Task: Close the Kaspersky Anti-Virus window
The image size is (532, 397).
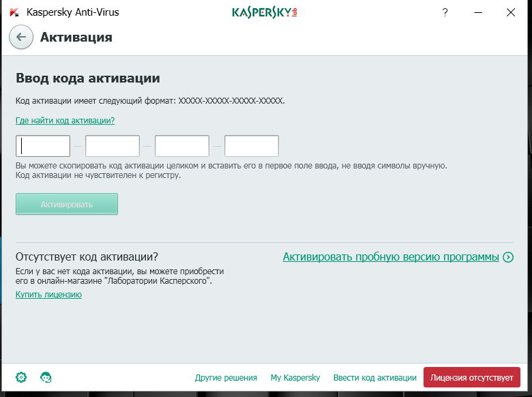Action: click(510, 12)
